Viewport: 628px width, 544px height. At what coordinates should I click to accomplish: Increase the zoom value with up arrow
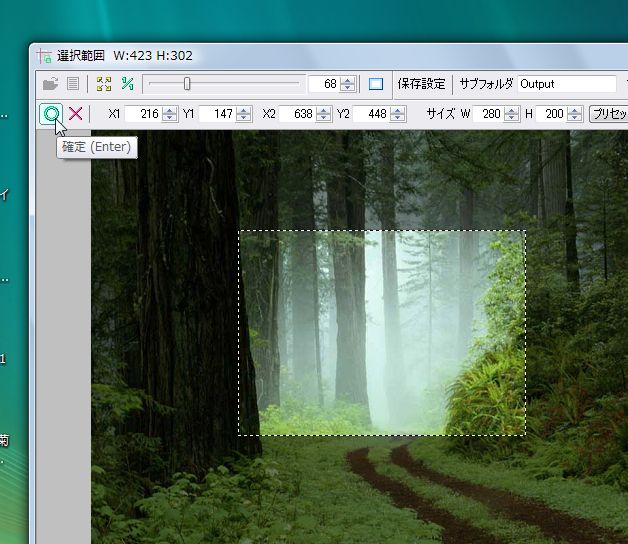(348, 81)
